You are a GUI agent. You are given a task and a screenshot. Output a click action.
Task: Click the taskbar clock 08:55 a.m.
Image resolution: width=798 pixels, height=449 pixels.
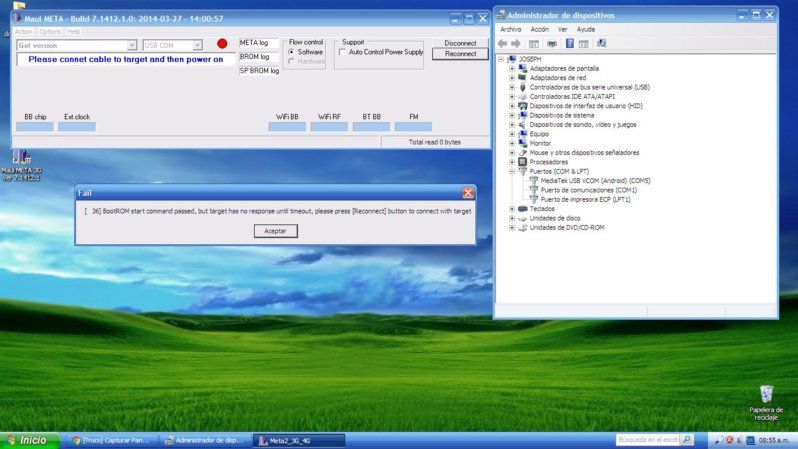point(773,440)
